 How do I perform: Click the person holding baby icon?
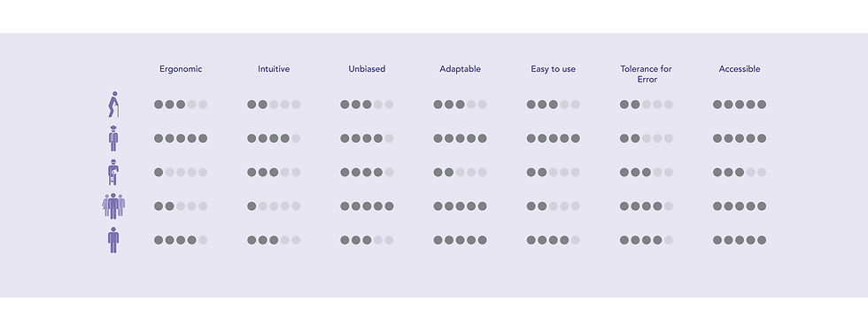[113, 172]
